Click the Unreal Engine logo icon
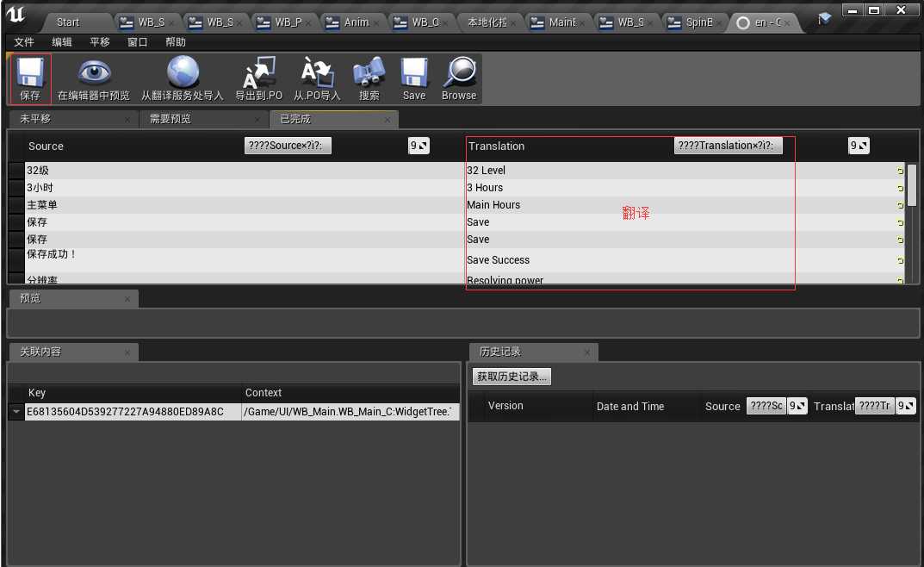The image size is (924, 567). (16, 15)
